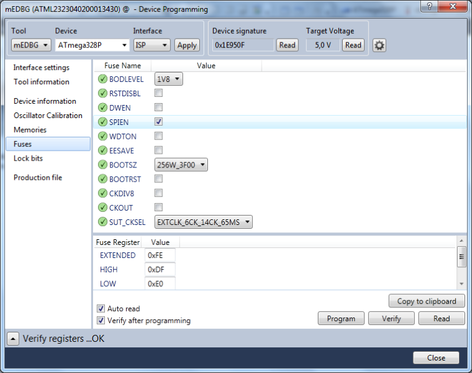Click the Fuse Name column header
The image size is (472, 373).
pyautogui.click(x=122, y=66)
